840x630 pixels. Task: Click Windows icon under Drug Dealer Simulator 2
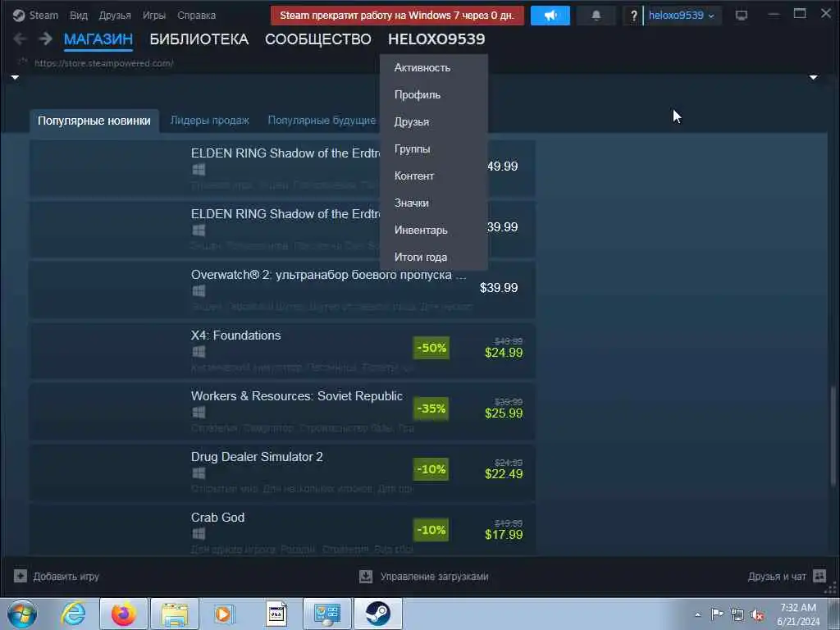pyautogui.click(x=199, y=473)
